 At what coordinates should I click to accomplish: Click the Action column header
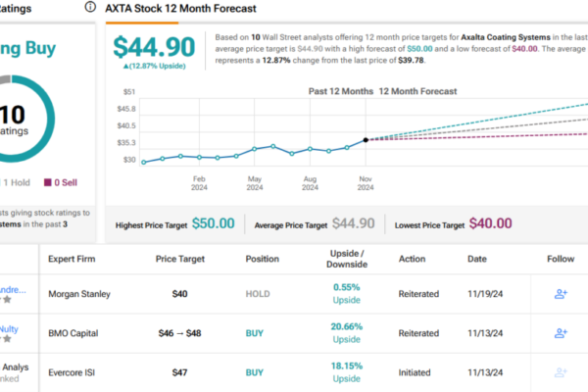point(414,260)
